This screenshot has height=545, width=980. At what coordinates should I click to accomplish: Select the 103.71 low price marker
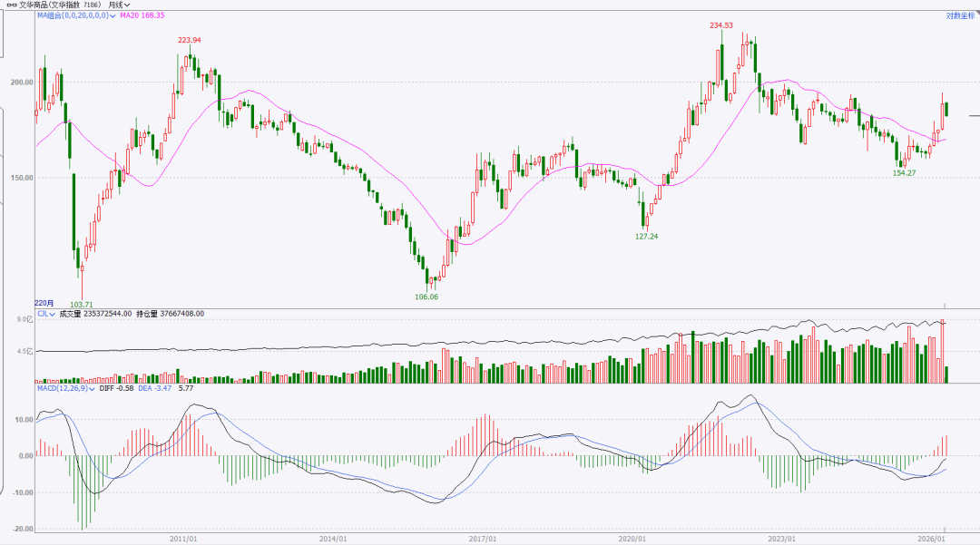point(82,305)
